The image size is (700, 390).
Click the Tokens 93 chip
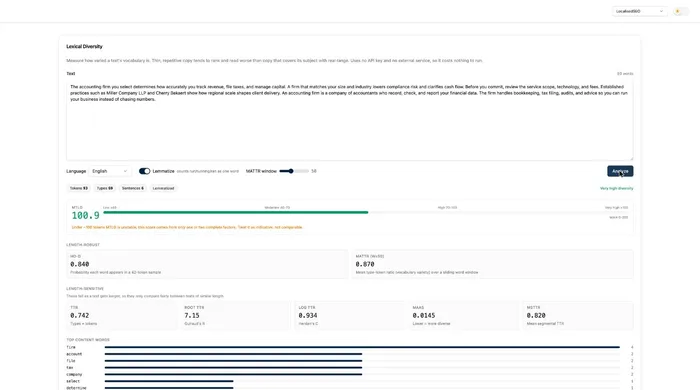pyautogui.click(x=79, y=188)
